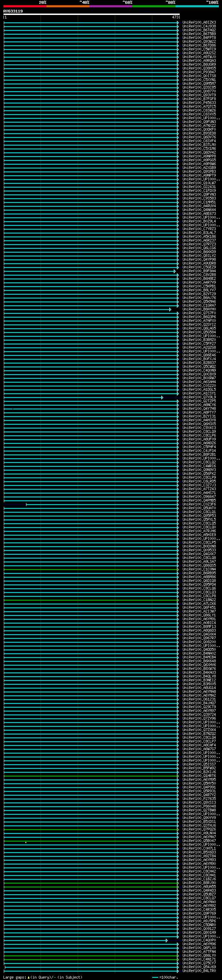Viewport: 222px width, 980px height.
Task: Click the shorter alignment arrowhead for B9F8A4
Action: click(x=174, y=271)
